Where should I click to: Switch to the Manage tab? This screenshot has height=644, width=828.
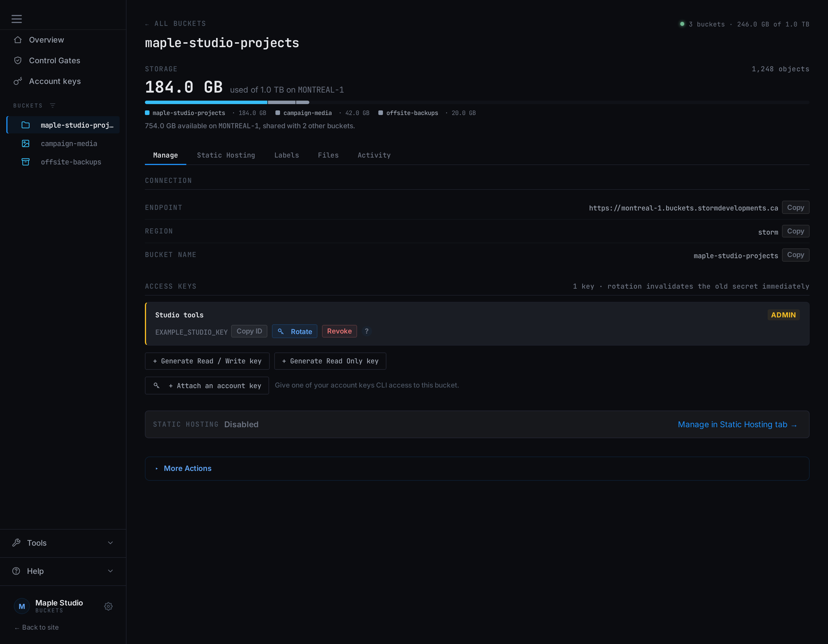(166, 155)
